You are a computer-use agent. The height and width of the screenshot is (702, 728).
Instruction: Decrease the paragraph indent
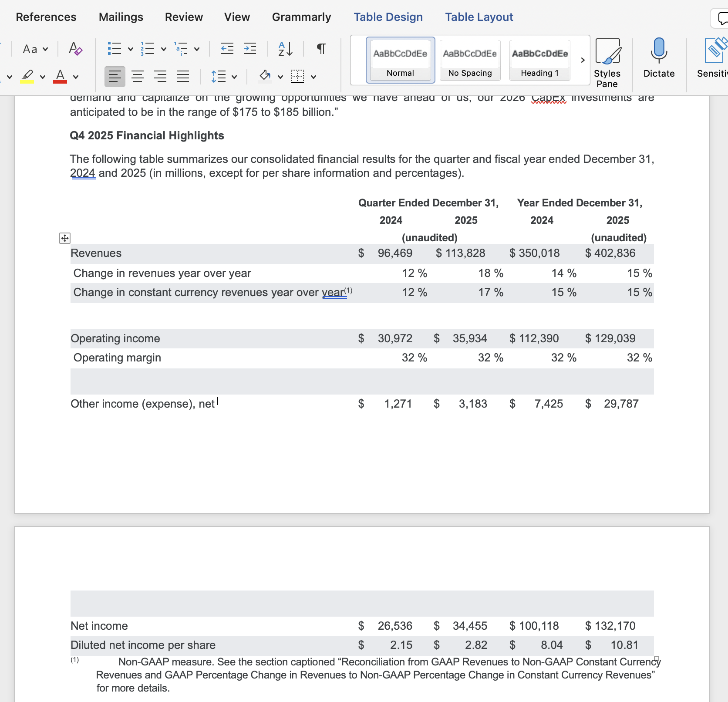pos(227,49)
